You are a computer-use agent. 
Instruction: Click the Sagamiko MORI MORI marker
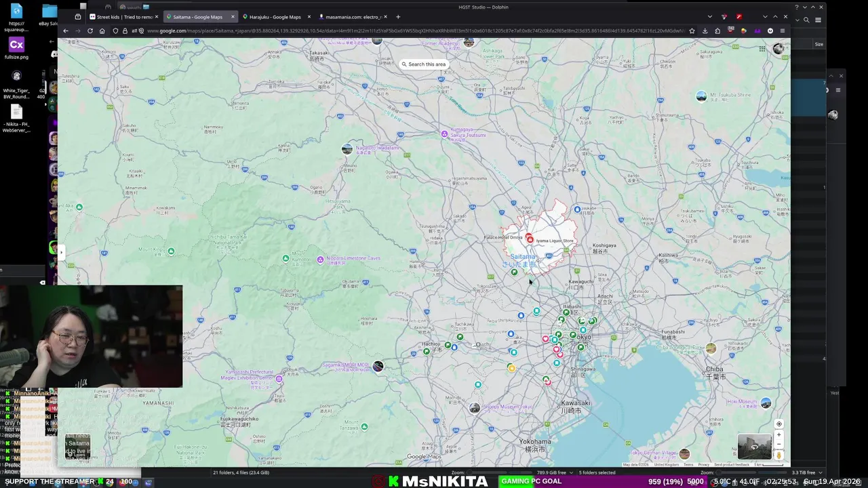[x=378, y=366]
